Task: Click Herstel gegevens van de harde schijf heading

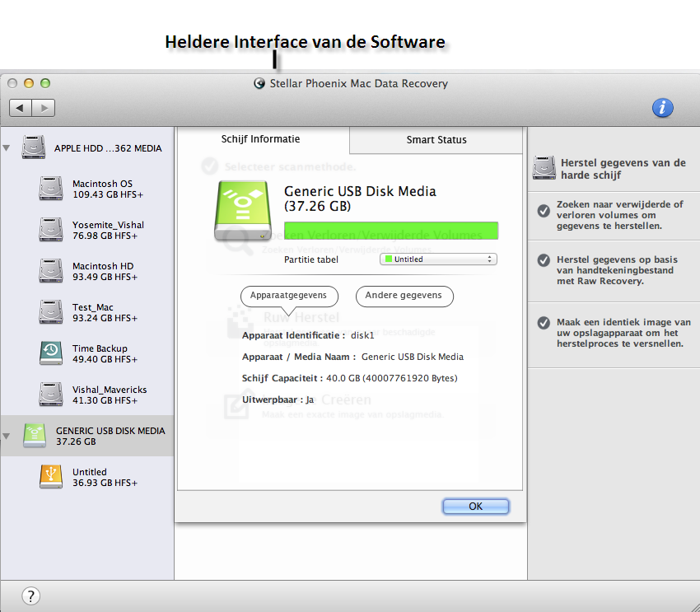Action: [623, 169]
